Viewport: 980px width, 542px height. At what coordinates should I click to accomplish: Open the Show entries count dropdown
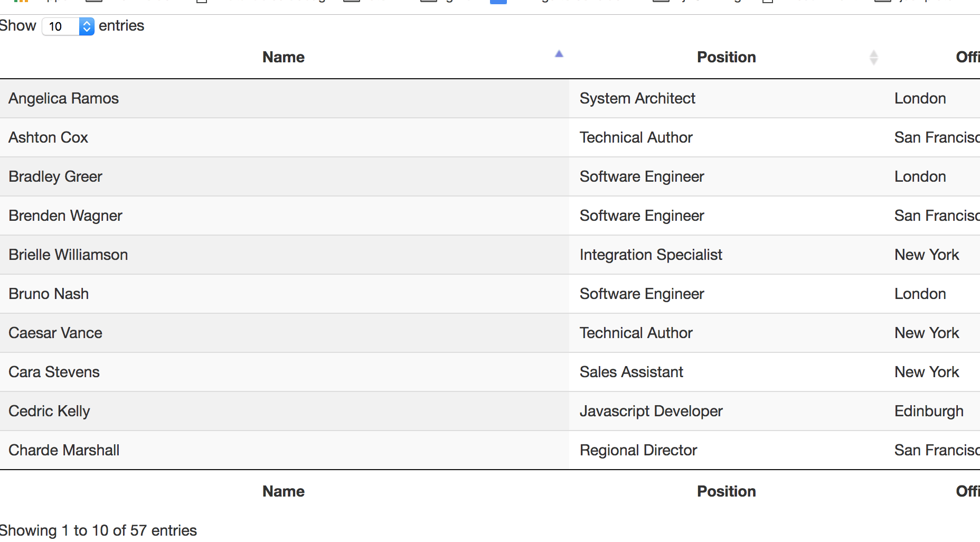68,26
